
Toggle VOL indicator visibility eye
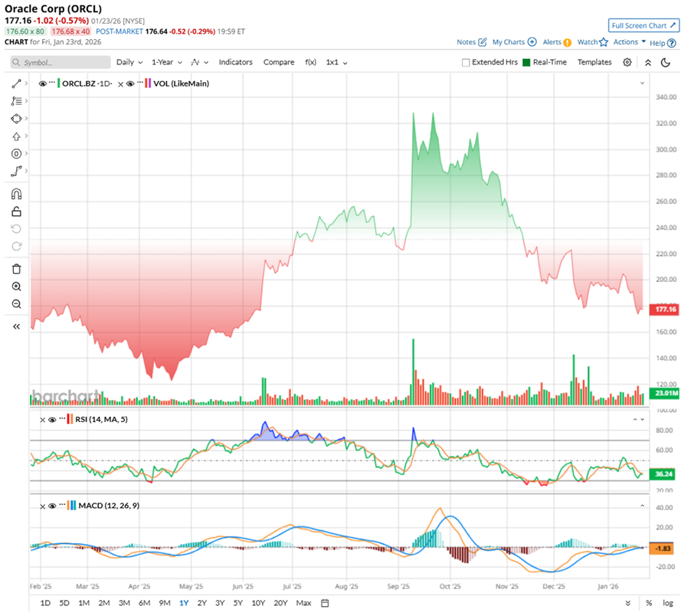click(130, 84)
